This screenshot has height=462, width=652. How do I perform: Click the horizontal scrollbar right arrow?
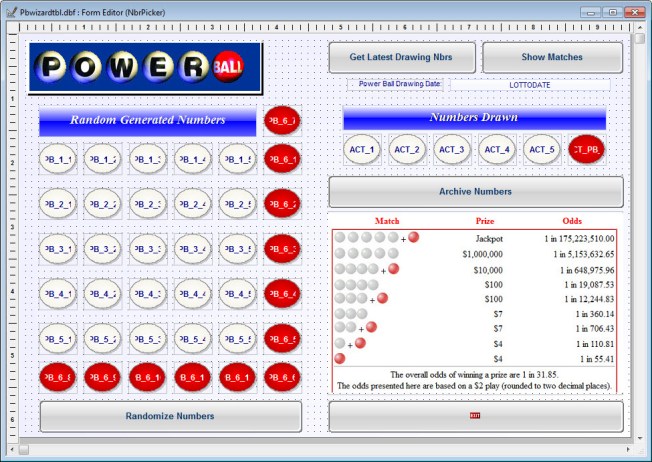tap(628, 450)
